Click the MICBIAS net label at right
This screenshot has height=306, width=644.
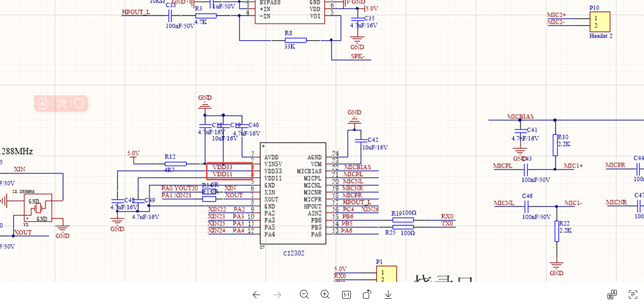coord(520,117)
